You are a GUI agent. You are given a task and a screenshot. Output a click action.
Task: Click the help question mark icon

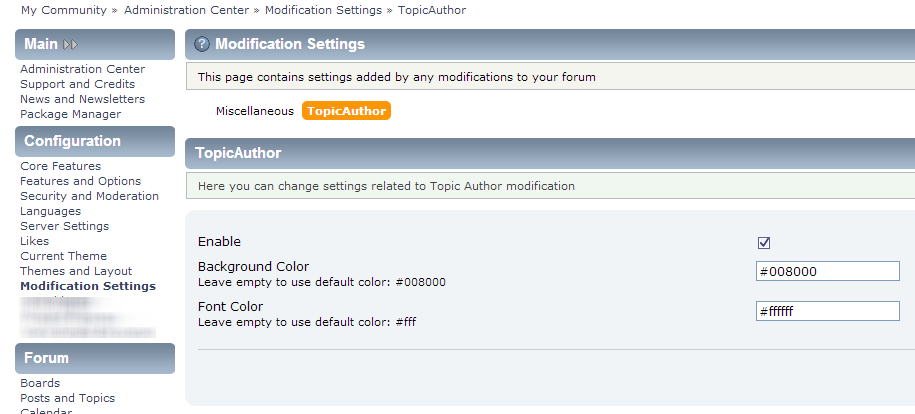click(202, 45)
